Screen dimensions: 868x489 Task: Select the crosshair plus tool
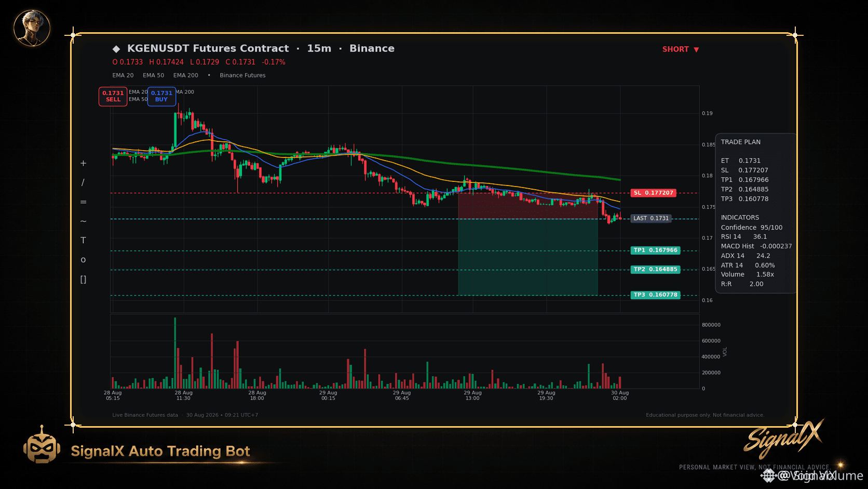tap(83, 163)
